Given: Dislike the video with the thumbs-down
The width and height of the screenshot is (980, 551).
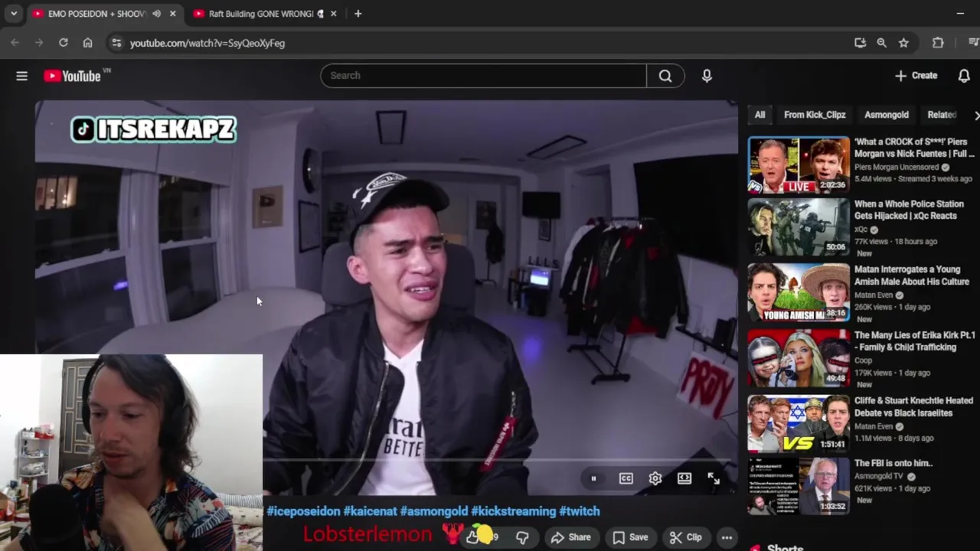Looking at the screenshot, I should 522,537.
